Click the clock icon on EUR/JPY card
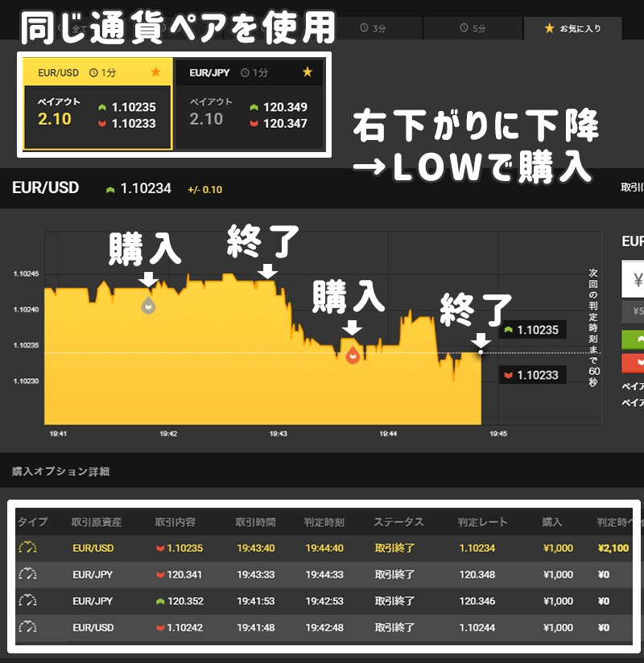 (245, 72)
